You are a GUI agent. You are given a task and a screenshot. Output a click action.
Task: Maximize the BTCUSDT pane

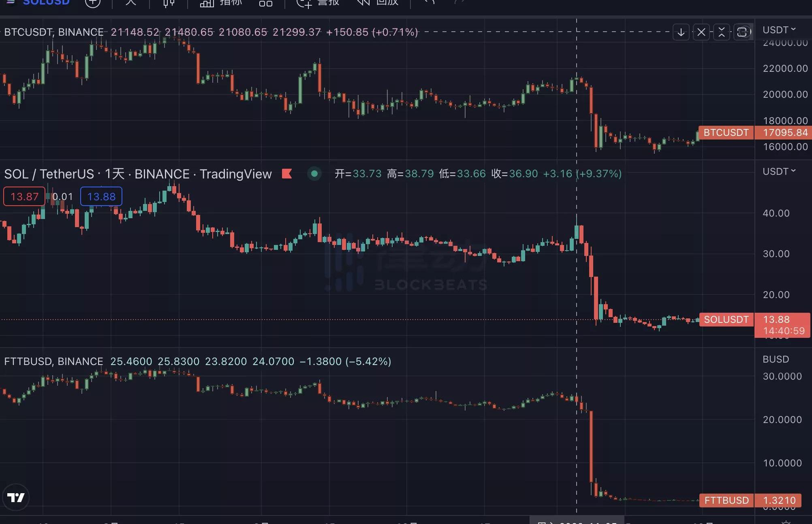[x=742, y=32]
